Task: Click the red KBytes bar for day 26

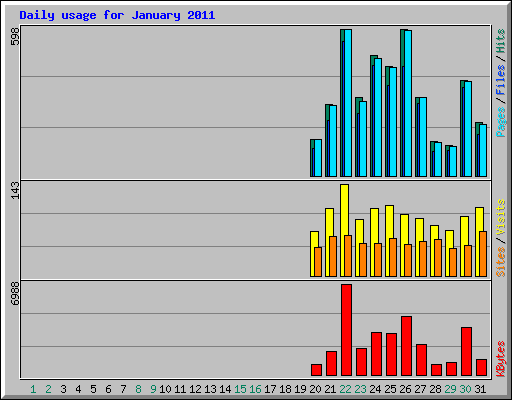Action: [x=406, y=346]
